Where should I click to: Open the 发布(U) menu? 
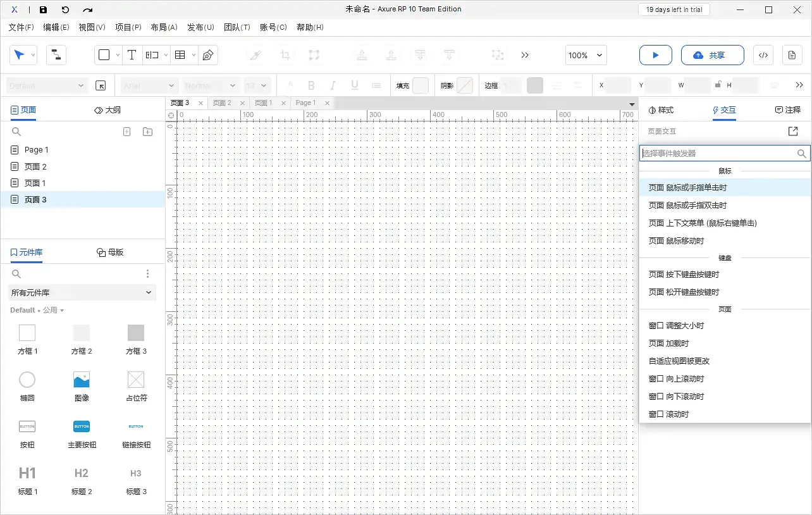(x=200, y=27)
